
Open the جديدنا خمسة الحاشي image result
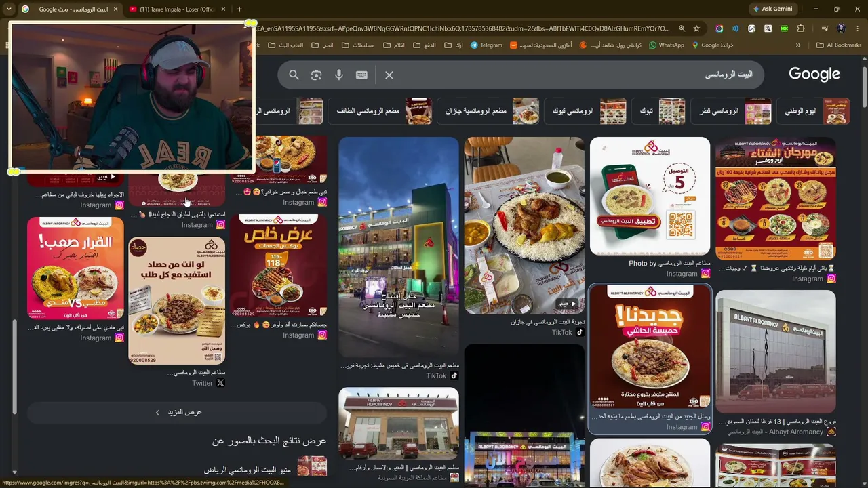650,347
